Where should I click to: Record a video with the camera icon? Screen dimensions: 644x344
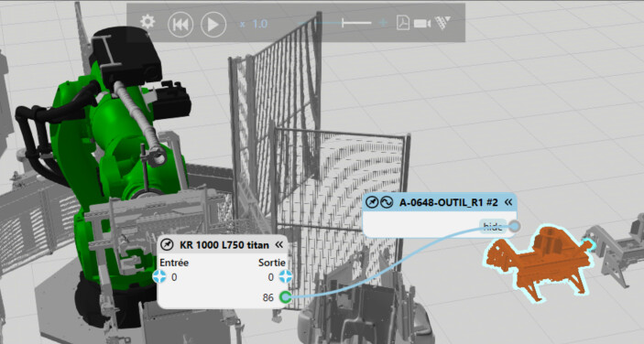(x=421, y=24)
